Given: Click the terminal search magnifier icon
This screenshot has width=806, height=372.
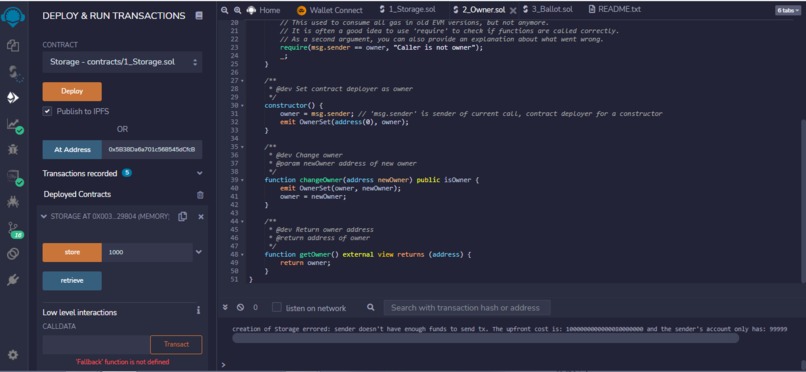Looking at the screenshot, I should tap(371, 307).
